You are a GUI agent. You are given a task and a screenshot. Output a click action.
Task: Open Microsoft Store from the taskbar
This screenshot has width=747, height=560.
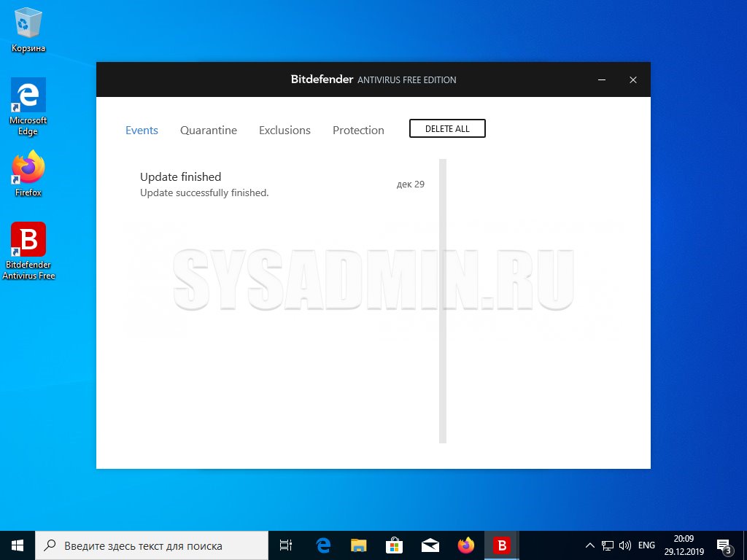pos(394,545)
